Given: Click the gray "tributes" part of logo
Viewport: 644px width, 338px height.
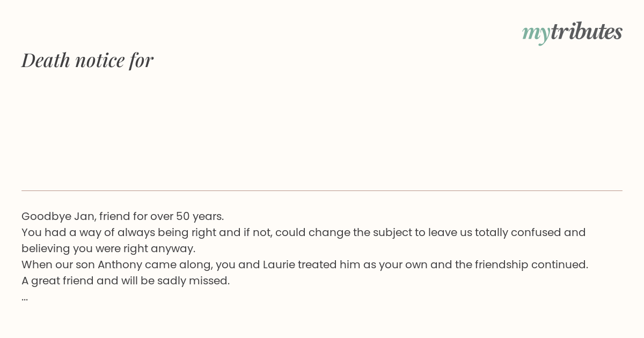Looking at the screenshot, I should [x=586, y=31].
